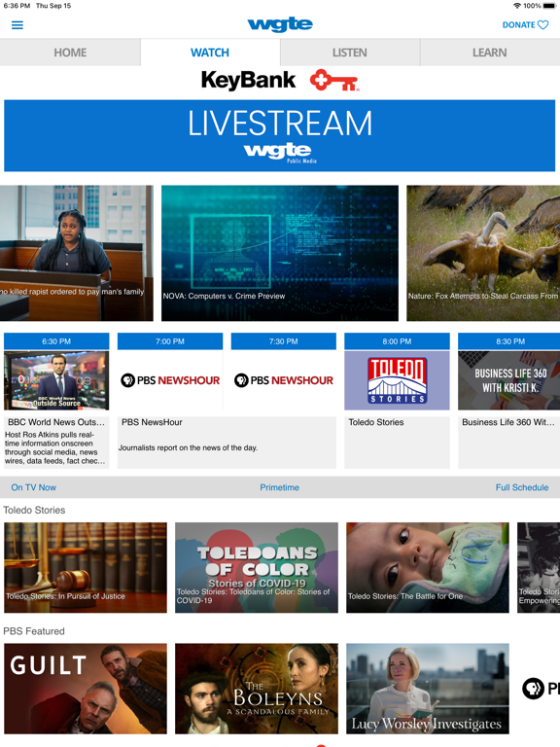Select the Watch tab
The width and height of the screenshot is (560, 747).
click(x=210, y=53)
